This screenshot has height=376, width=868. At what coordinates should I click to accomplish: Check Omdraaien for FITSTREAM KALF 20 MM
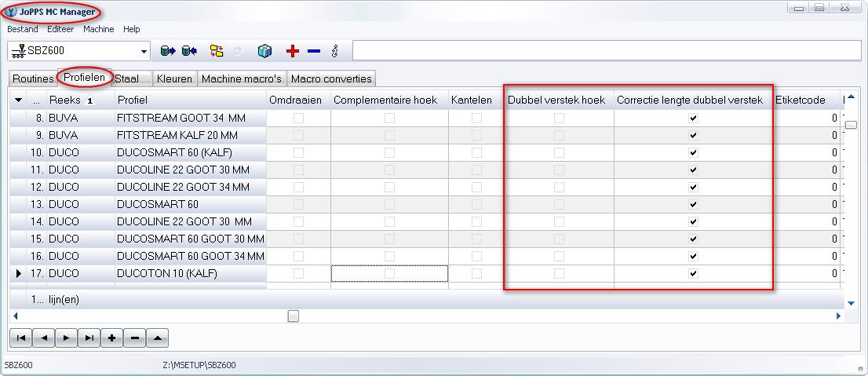tap(298, 135)
